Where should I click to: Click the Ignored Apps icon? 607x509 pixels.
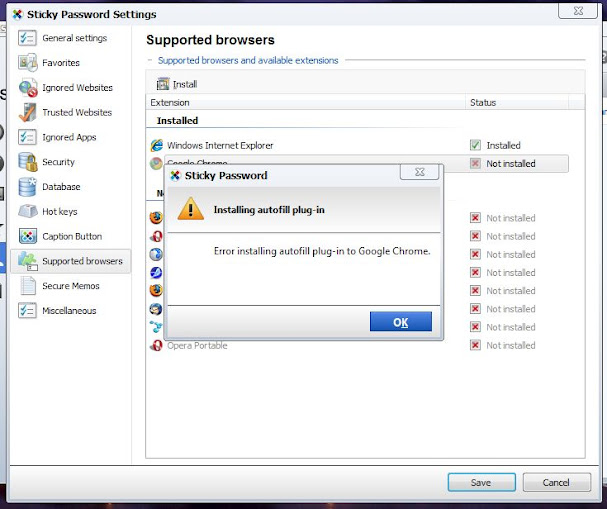coord(27,137)
